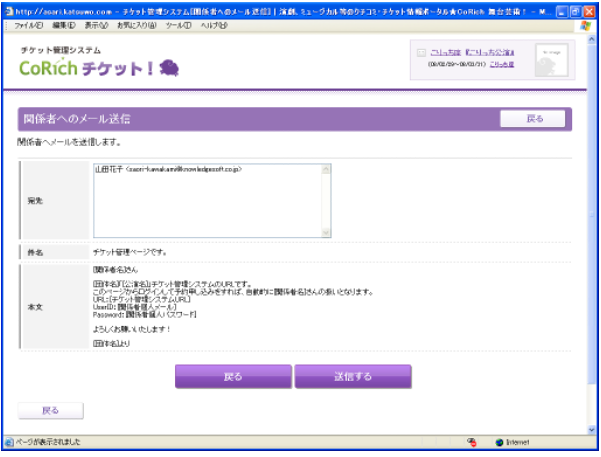Click the up arrow of recipients box scrollbar

325,169
